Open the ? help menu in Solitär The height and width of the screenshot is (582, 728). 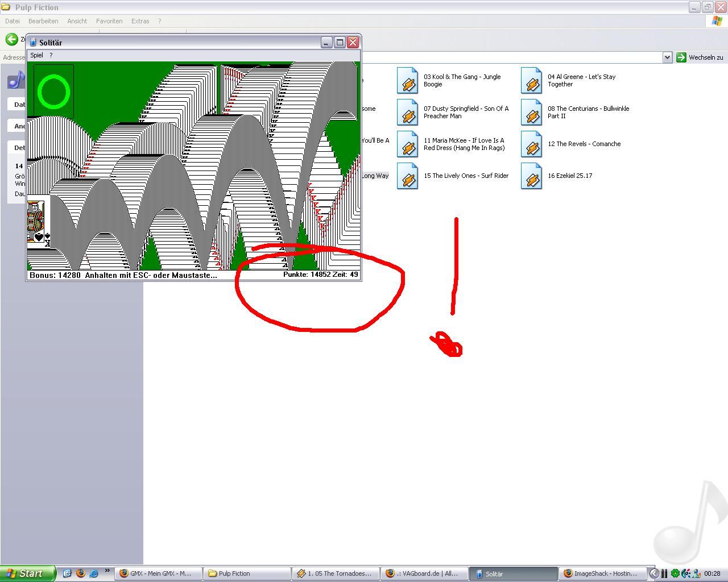[x=51, y=55]
